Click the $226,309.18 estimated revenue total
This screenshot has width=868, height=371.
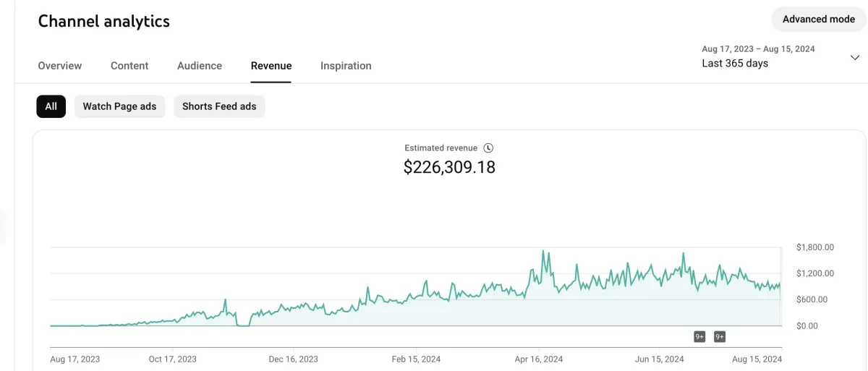pyautogui.click(x=449, y=168)
